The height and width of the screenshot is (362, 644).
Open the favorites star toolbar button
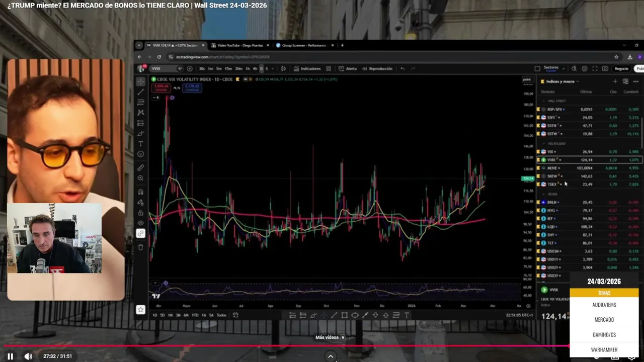click(140, 310)
